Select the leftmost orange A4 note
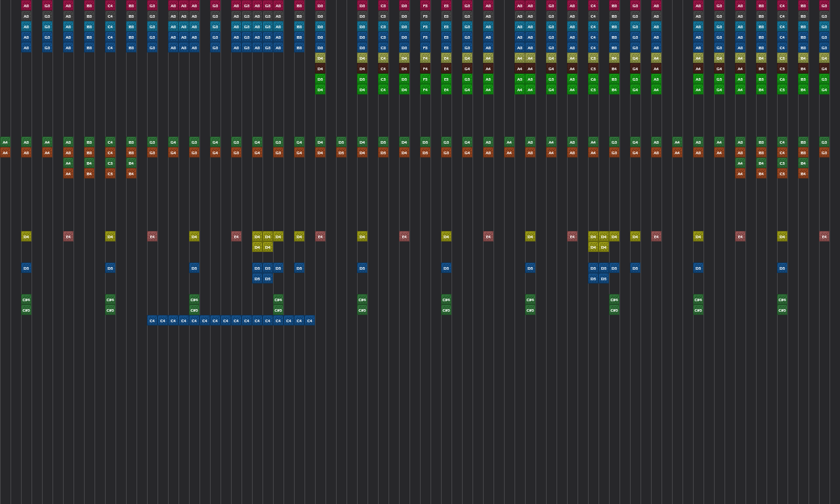Image resolution: width=840 pixels, height=504 pixels. (x=5, y=152)
